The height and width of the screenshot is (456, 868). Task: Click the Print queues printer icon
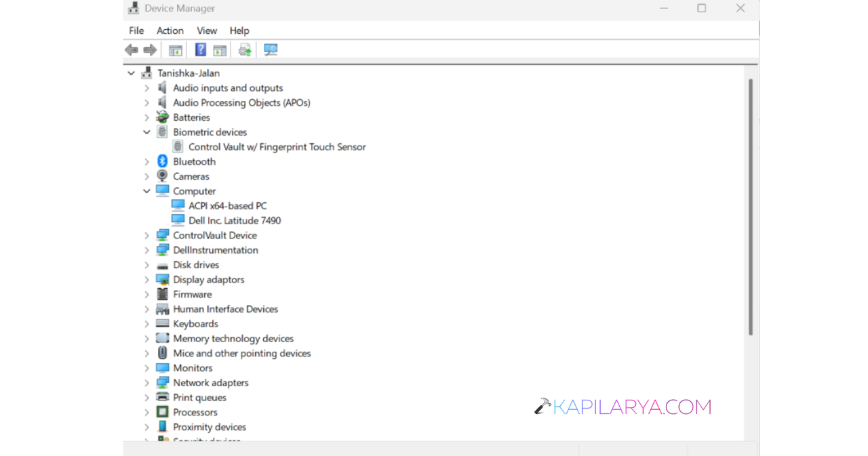(x=162, y=397)
